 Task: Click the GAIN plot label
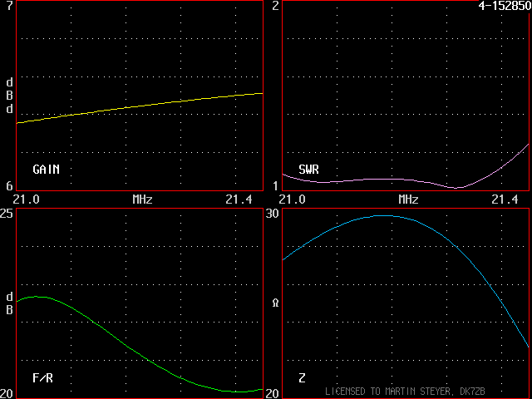click(x=47, y=170)
